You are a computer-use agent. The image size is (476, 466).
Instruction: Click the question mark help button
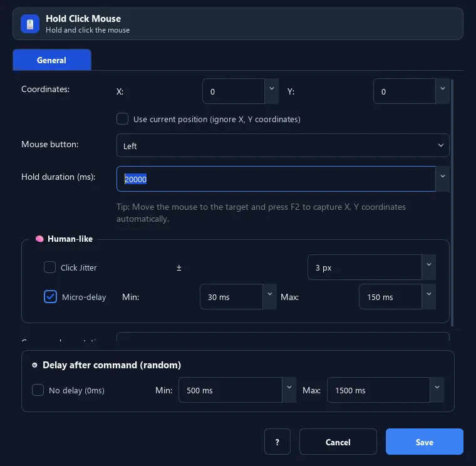(x=277, y=442)
